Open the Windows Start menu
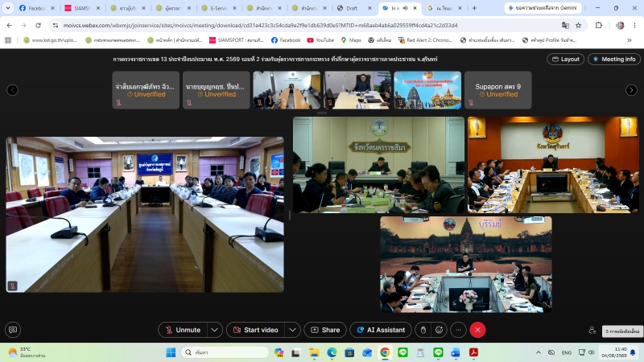This screenshot has height=362, width=644. coord(171,352)
